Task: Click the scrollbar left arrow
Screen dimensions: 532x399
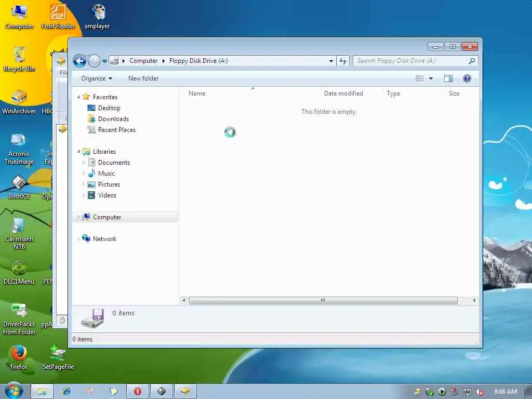Action: (184, 300)
